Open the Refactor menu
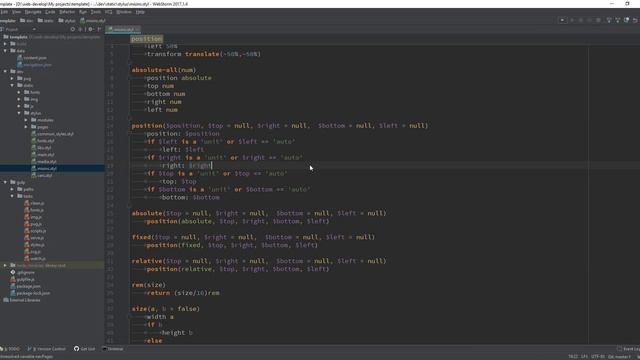 67,12
